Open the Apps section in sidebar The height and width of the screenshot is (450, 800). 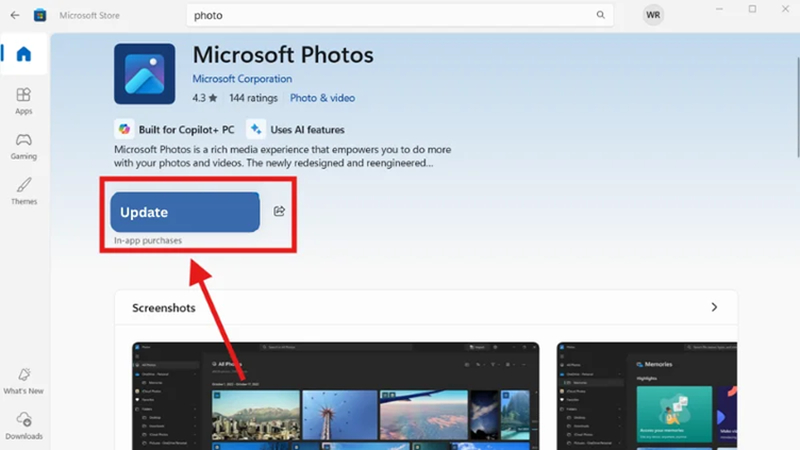click(23, 101)
